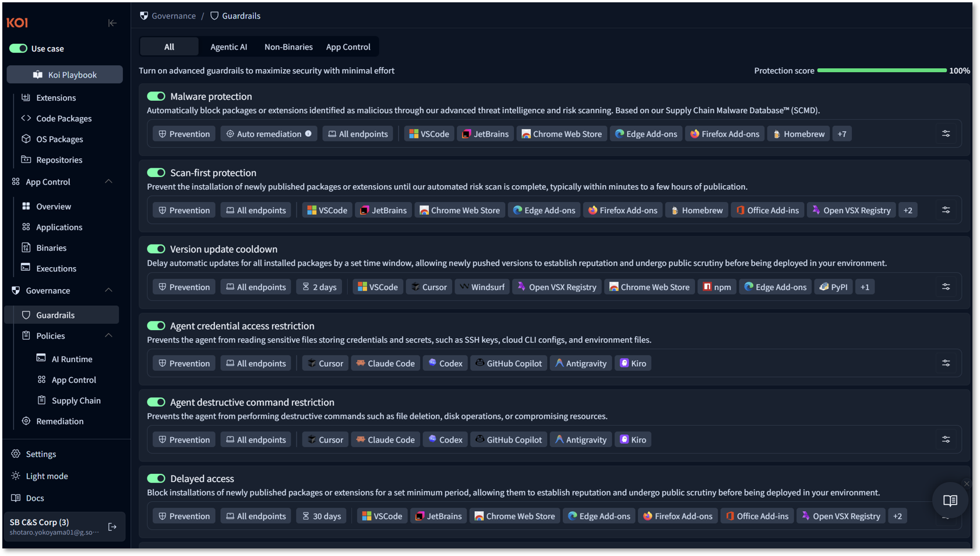Click the Auto remediation info icon
The width and height of the screenshot is (980, 556).
point(308,134)
